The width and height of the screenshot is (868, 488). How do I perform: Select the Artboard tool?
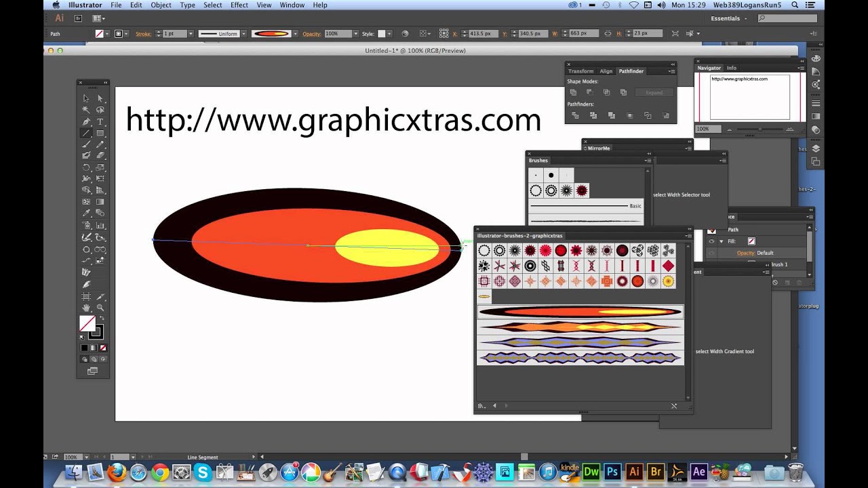click(x=86, y=297)
